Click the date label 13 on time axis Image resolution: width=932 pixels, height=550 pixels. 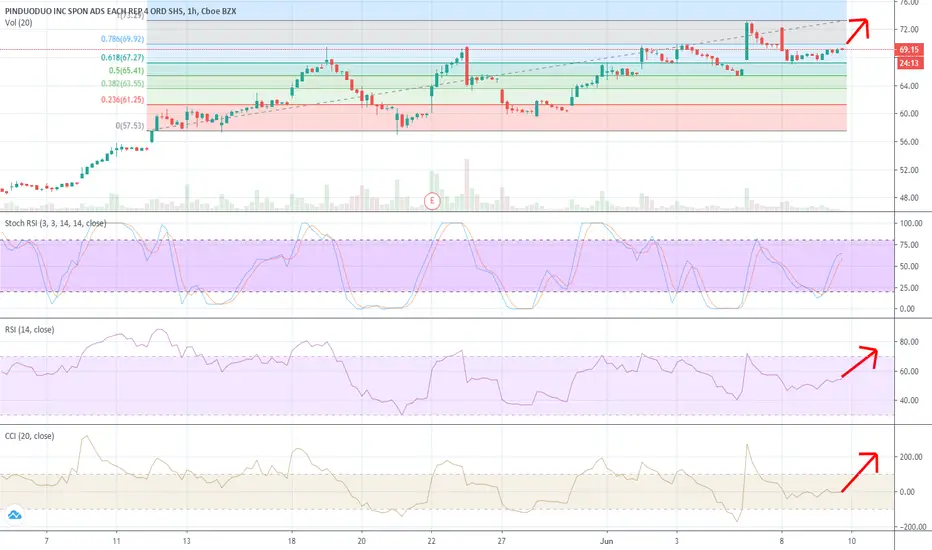(187, 541)
